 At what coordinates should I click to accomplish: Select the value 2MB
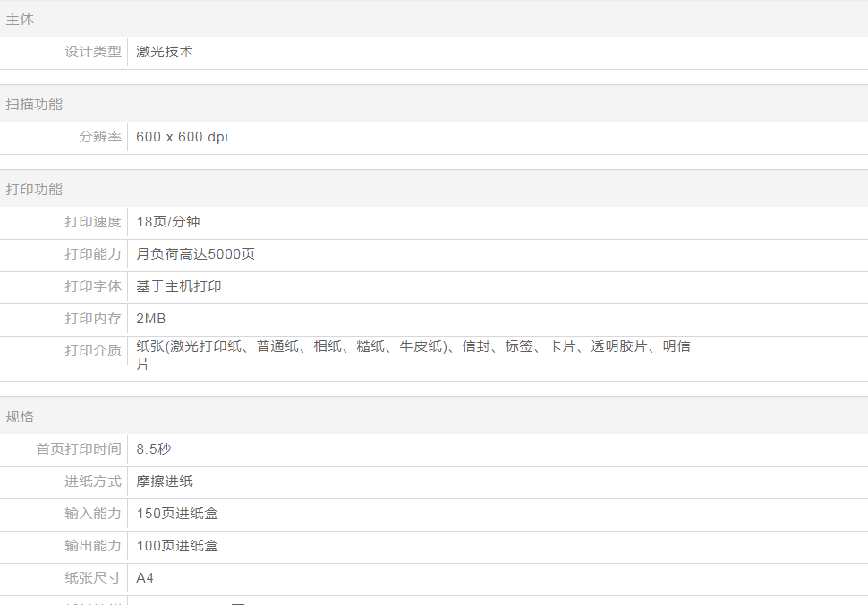150,319
